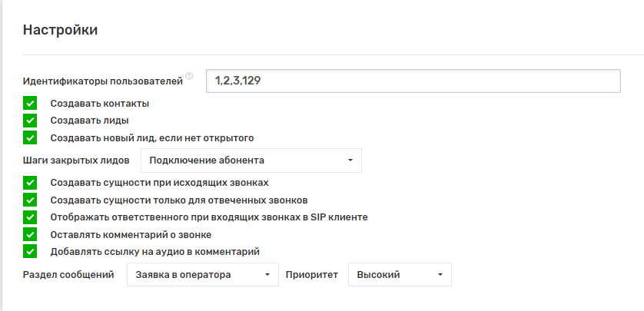This screenshot has height=311, width=644.
Task: Click the user IDs field containing 1,2,3,129
Action: [413, 81]
